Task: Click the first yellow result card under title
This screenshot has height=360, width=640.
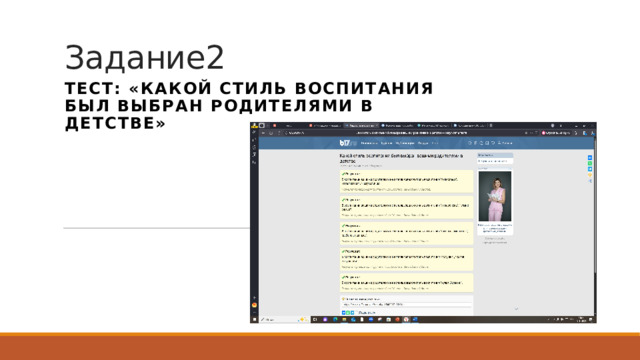Action: click(407, 182)
